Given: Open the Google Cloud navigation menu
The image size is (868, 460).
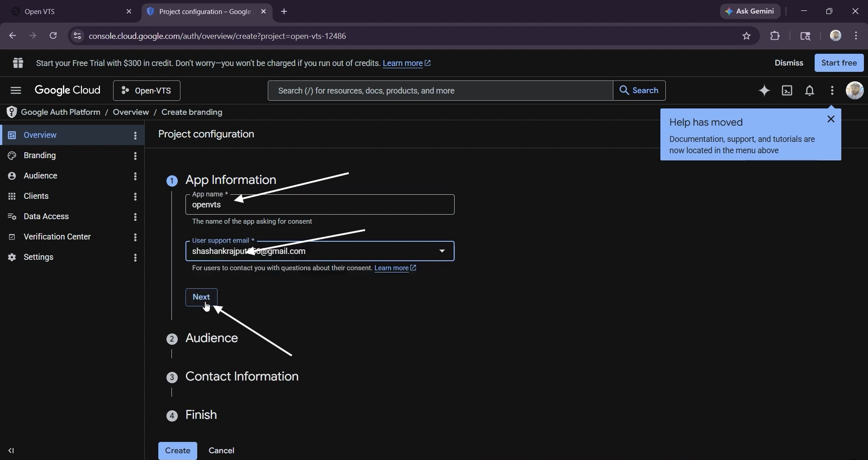Looking at the screenshot, I should pyautogui.click(x=16, y=91).
